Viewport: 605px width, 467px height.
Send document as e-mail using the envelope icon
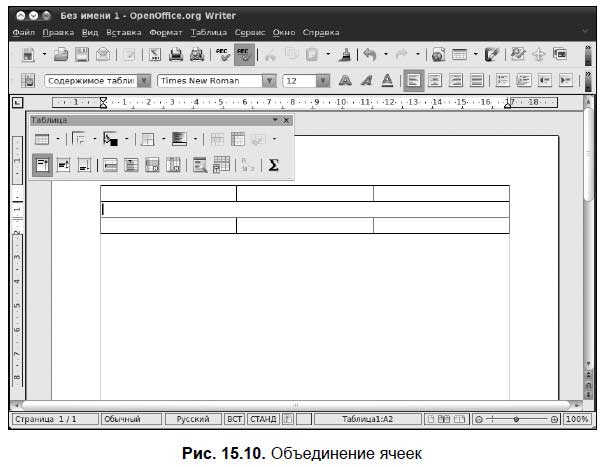pos(103,55)
